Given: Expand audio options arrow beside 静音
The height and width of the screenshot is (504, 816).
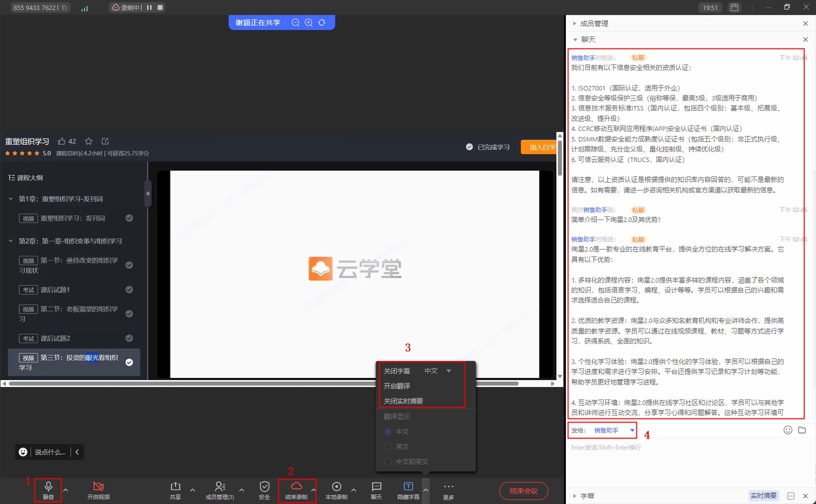Looking at the screenshot, I should (x=66, y=490).
